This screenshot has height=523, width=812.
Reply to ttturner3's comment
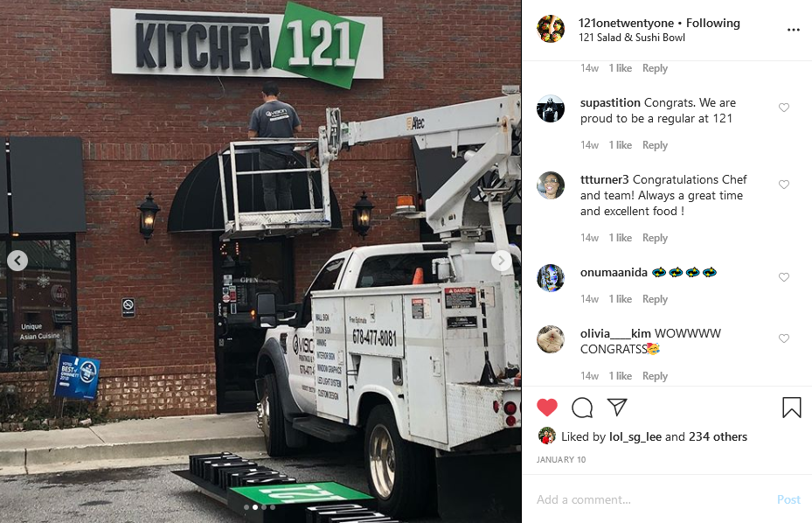(655, 238)
